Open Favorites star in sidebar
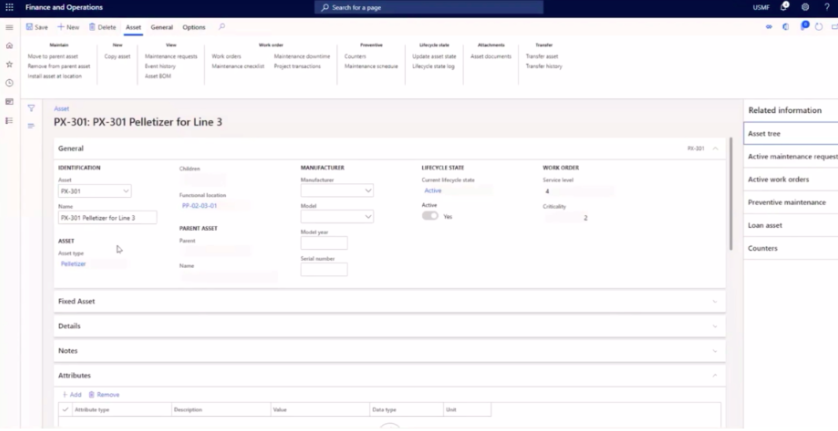 [9, 64]
